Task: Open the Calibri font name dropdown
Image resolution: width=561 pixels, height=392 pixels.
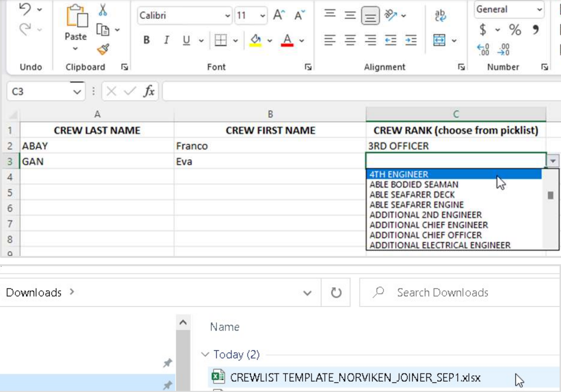Action: (227, 16)
